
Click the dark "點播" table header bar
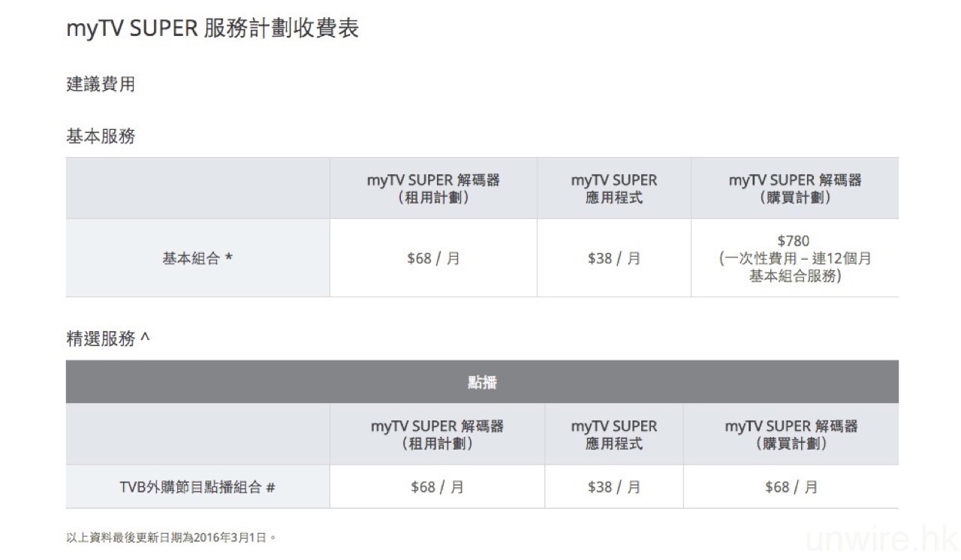click(x=482, y=382)
